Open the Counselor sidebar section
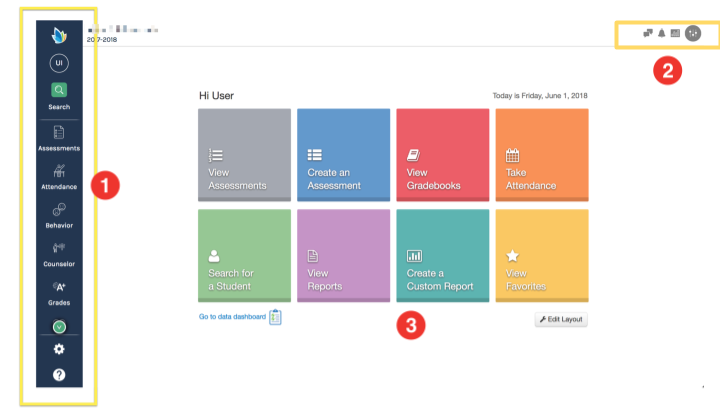The image size is (720, 418). pyautogui.click(x=58, y=252)
